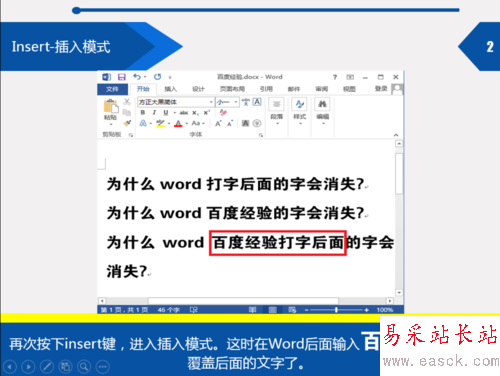Open the slideshow pen and pointer tools
The image size is (500, 376).
[x=47, y=367]
